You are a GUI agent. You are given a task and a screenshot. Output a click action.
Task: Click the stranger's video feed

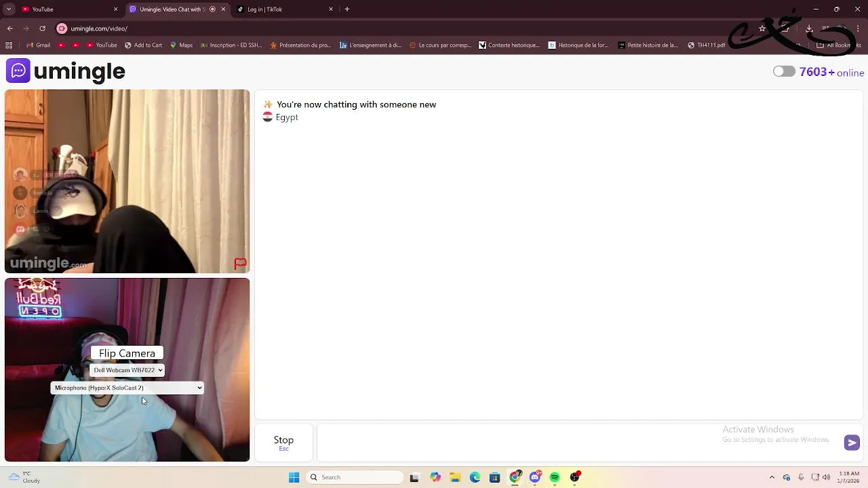(x=127, y=182)
